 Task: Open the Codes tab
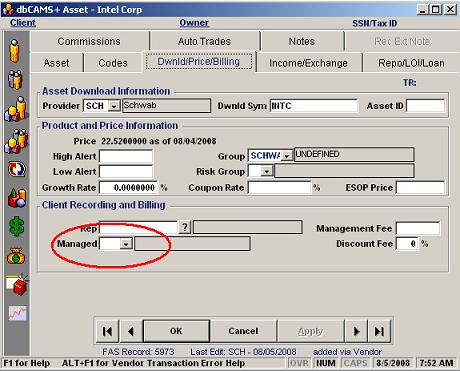pyautogui.click(x=113, y=63)
